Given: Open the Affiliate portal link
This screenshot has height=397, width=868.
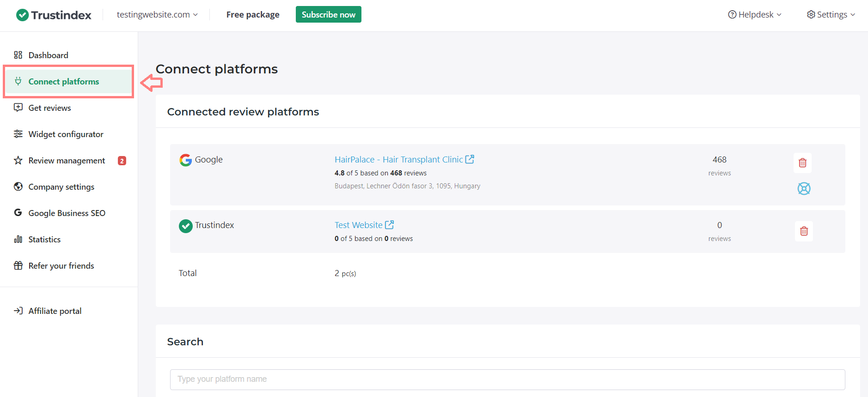Looking at the screenshot, I should (55, 311).
